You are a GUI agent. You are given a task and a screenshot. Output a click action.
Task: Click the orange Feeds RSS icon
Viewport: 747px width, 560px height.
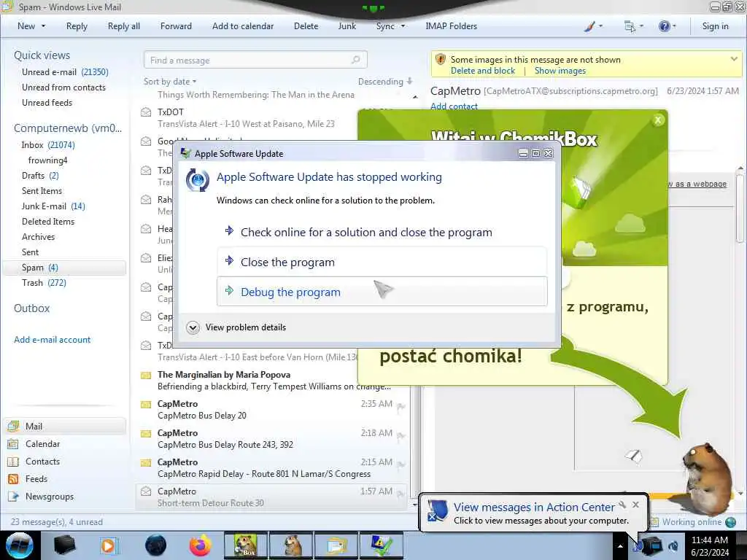[13, 478]
